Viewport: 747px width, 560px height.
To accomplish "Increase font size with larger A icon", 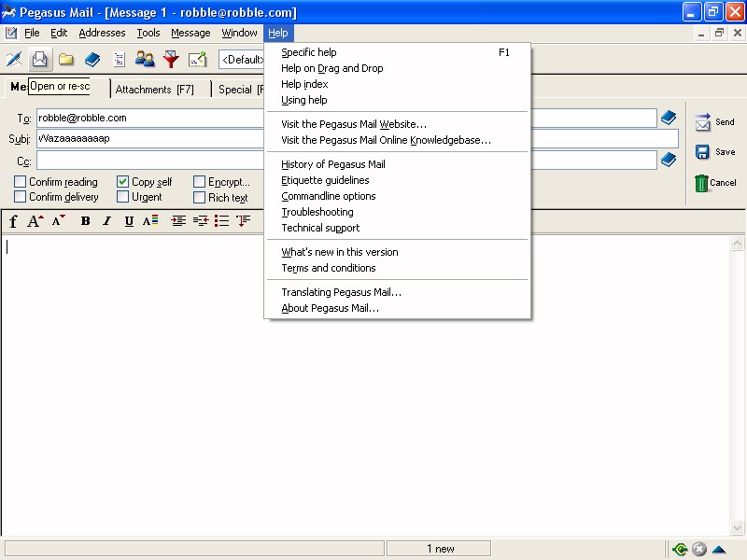I will coord(35,221).
